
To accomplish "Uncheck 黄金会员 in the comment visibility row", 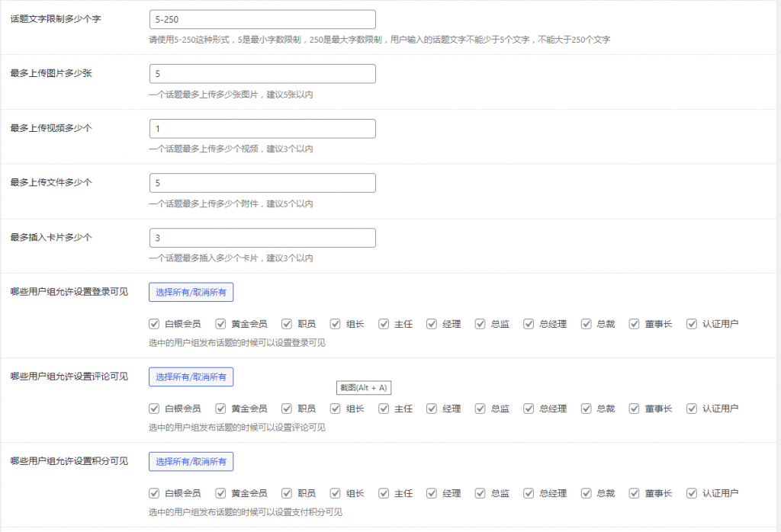I will click(220, 408).
